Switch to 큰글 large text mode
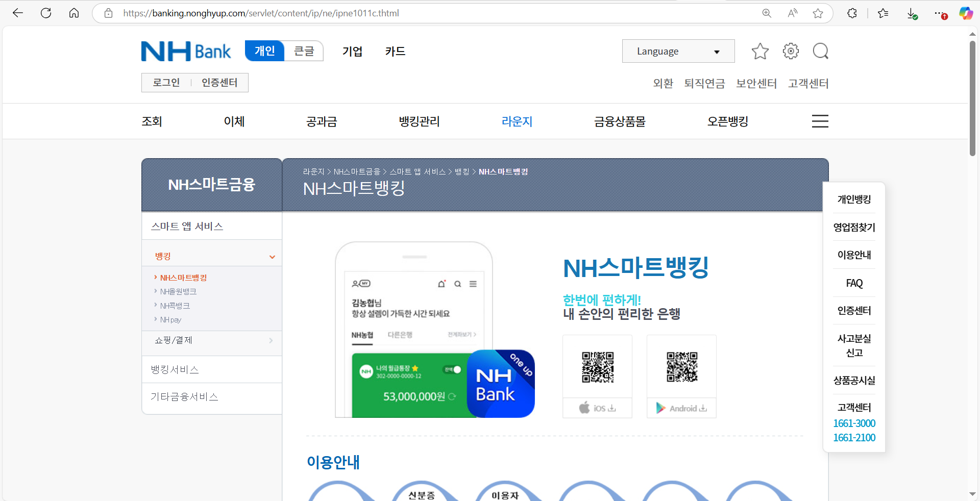Screen dimensions: 980x501 pyautogui.click(x=304, y=51)
